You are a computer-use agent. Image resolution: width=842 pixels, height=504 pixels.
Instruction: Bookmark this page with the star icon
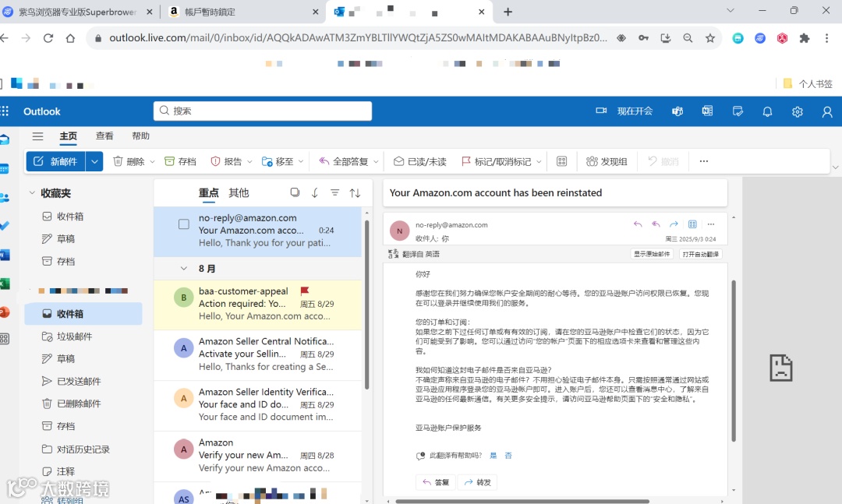click(x=710, y=38)
